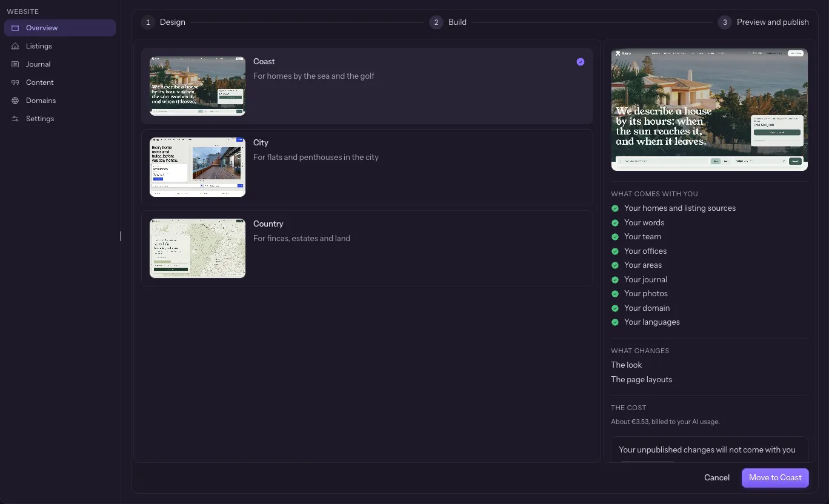Click the green check beside Your words
Viewport: 829px width, 504px height.
pyautogui.click(x=615, y=223)
